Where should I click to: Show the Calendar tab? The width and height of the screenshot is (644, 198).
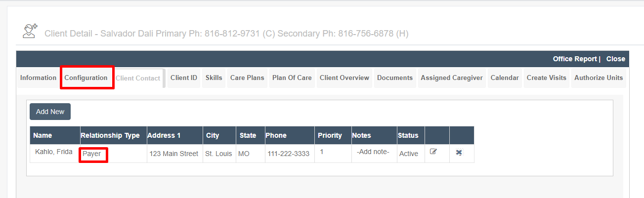point(505,78)
